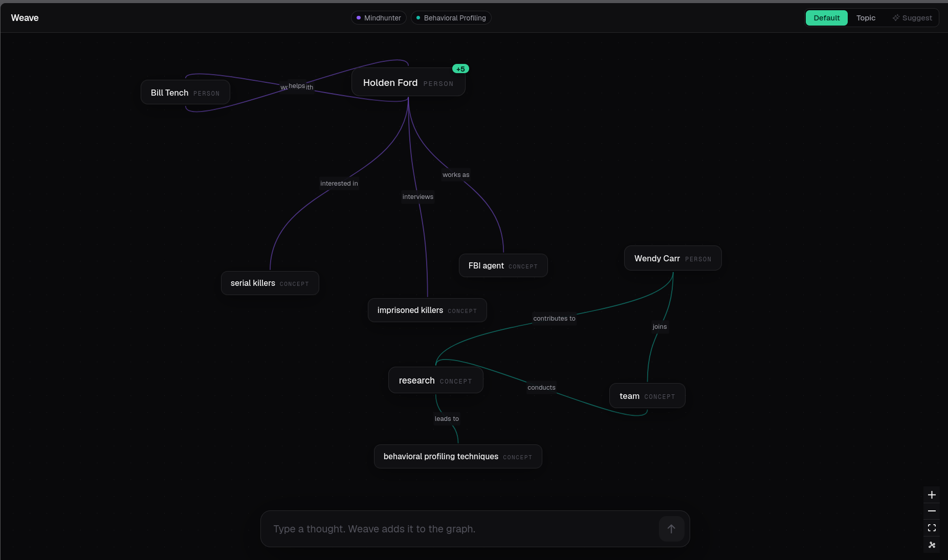Viewport: 948px width, 560px height.
Task: Zoom in with the plus icon
Action: (932, 495)
